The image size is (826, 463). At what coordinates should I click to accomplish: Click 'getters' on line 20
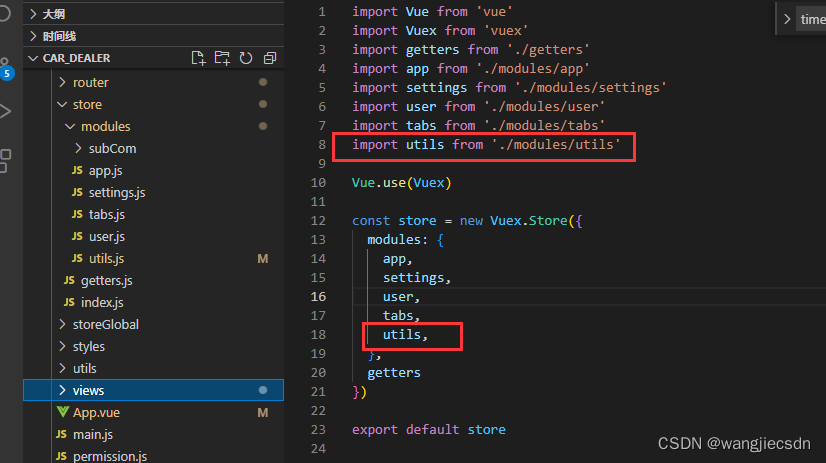coord(394,373)
